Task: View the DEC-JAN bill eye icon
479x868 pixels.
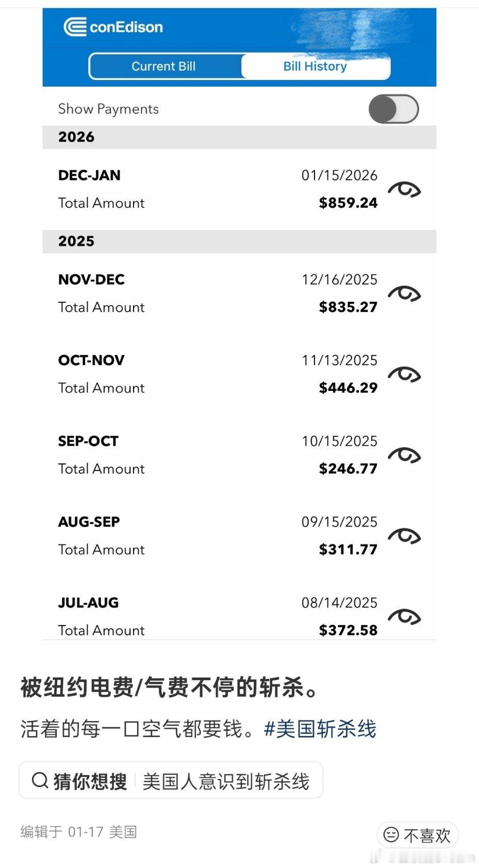Action: 404,190
